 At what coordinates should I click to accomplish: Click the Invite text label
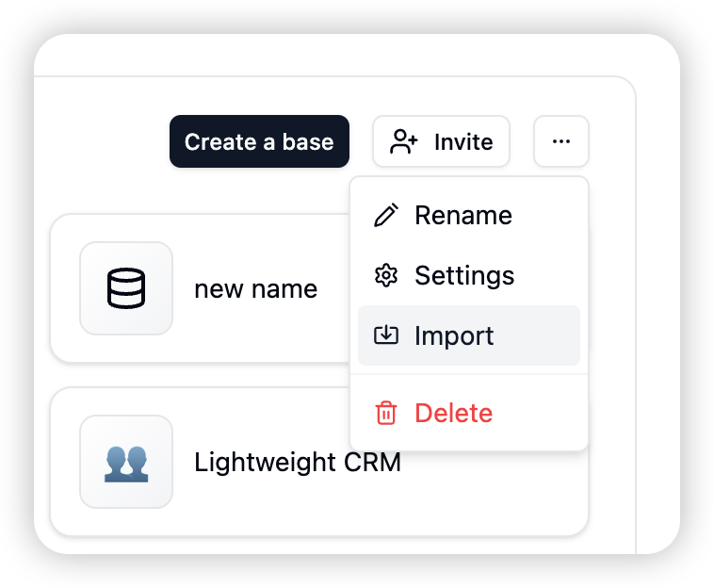(463, 141)
